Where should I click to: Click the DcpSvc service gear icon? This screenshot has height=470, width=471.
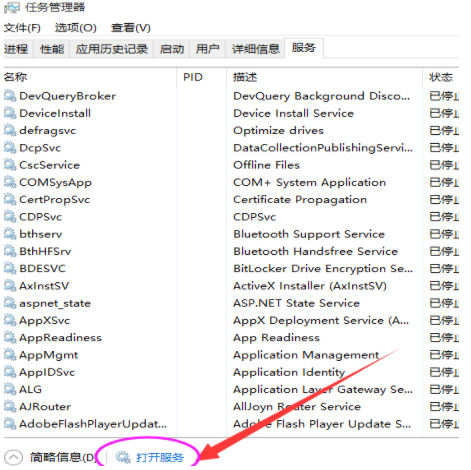pyautogui.click(x=10, y=148)
